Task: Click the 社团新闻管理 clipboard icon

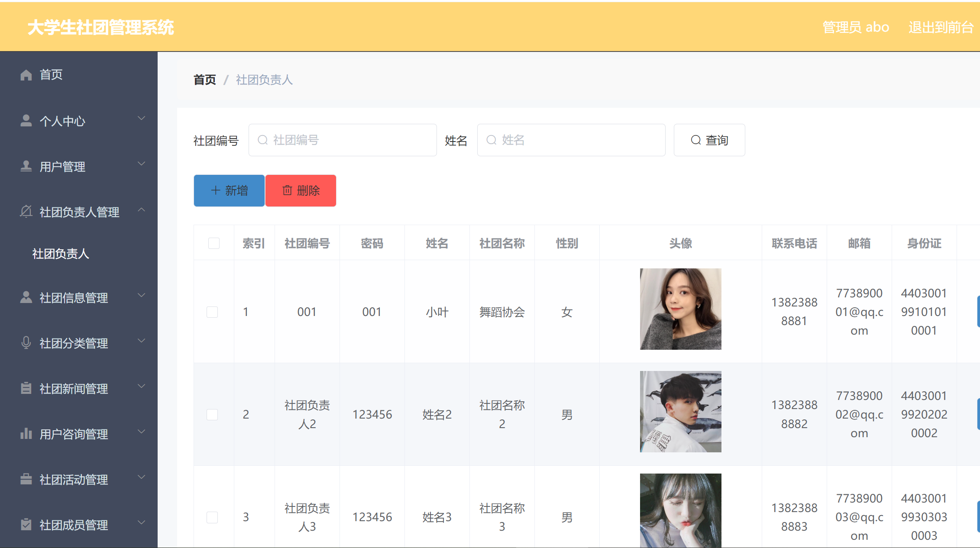Action: pyautogui.click(x=26, y=388)
